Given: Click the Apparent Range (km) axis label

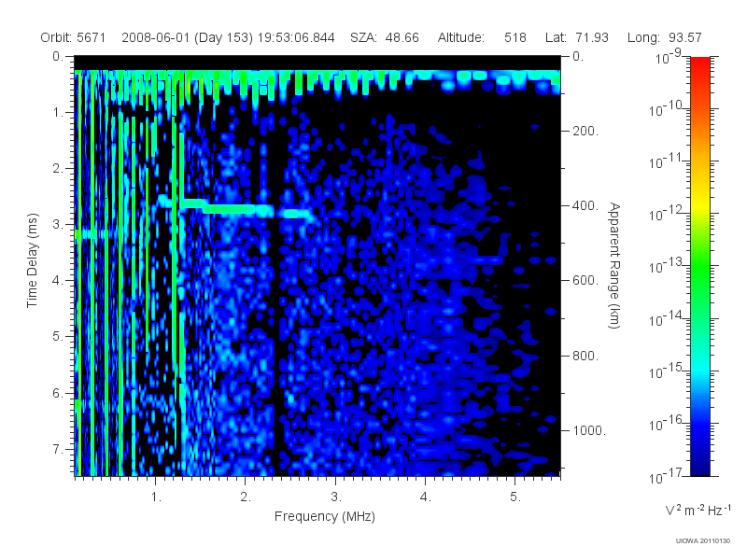Looking at the screenshot, I should pos(614,265).
